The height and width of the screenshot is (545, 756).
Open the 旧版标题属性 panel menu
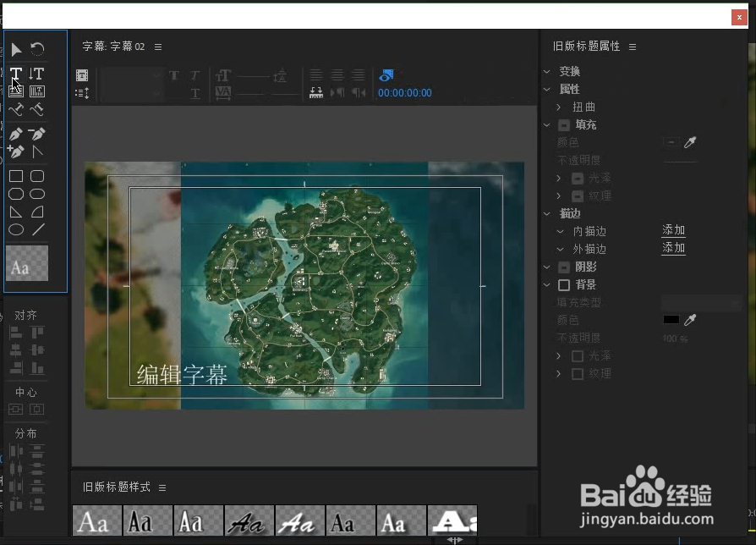tap(633, 47)
